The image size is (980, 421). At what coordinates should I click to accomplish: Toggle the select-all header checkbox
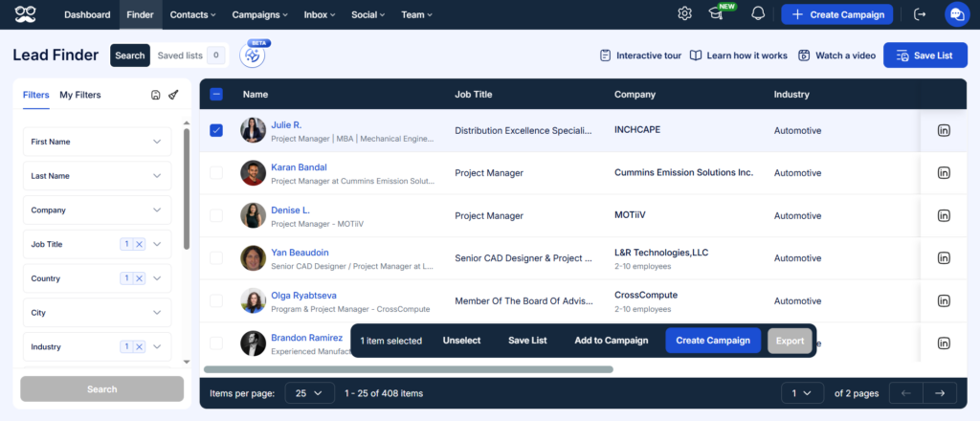(x=216, y=95)
